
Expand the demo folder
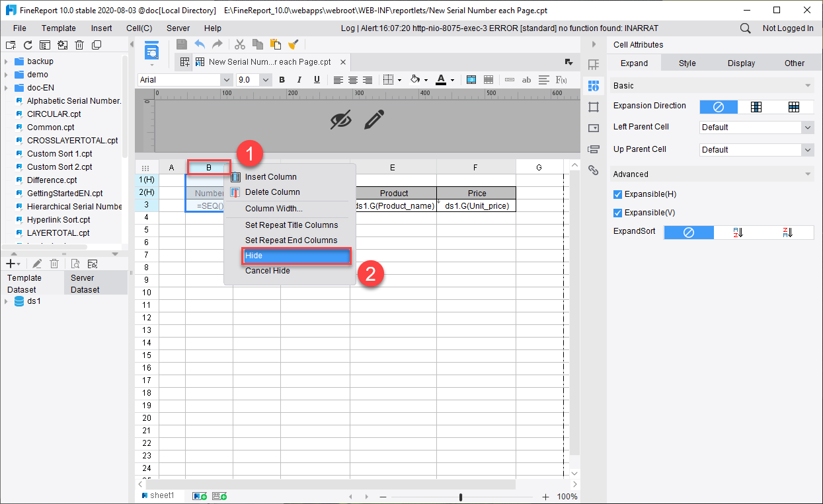6,75
